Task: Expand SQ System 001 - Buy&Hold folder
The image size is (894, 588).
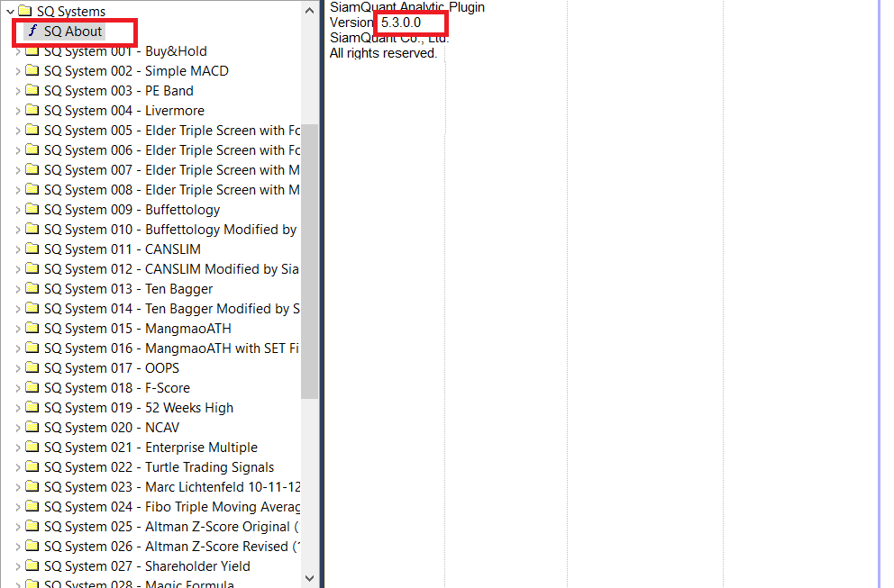Action: (x=18, y=51)
